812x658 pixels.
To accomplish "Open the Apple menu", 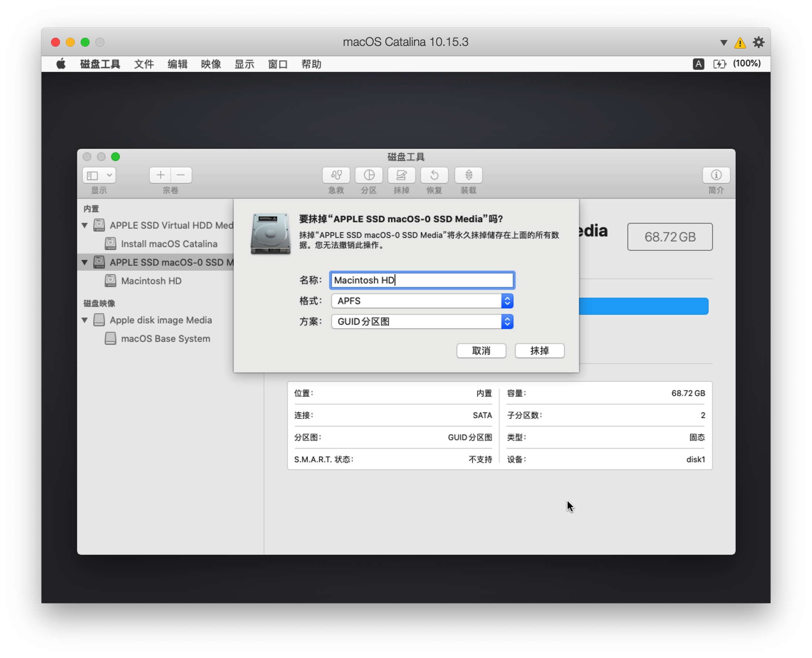I will (x=61, y=64).
